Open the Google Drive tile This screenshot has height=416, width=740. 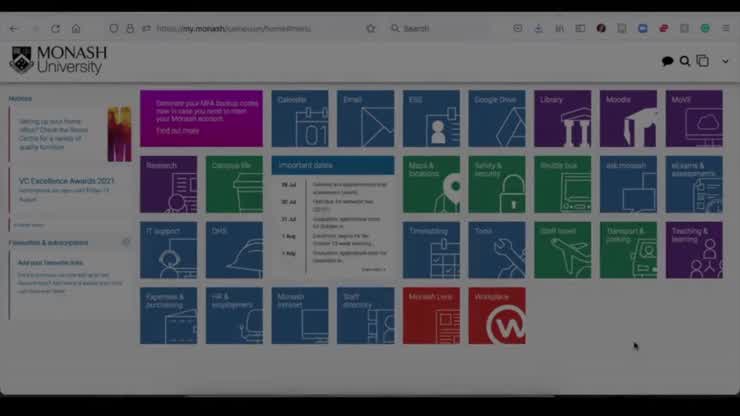497,119
